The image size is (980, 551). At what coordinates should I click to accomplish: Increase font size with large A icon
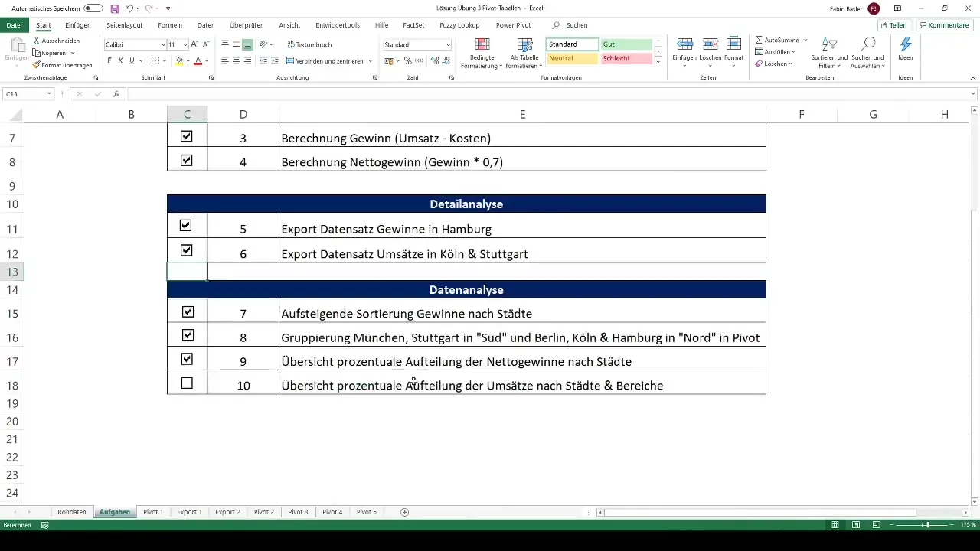(x=194, y=44)
